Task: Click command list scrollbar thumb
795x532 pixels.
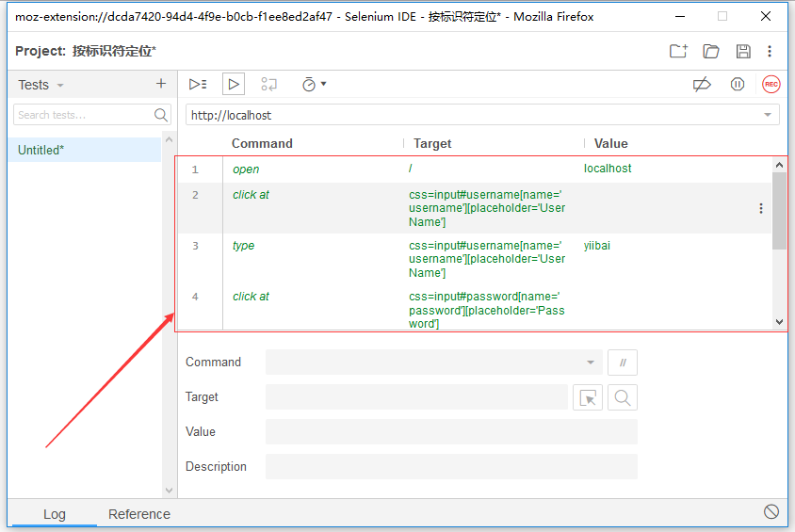Action: coord(779,211)
